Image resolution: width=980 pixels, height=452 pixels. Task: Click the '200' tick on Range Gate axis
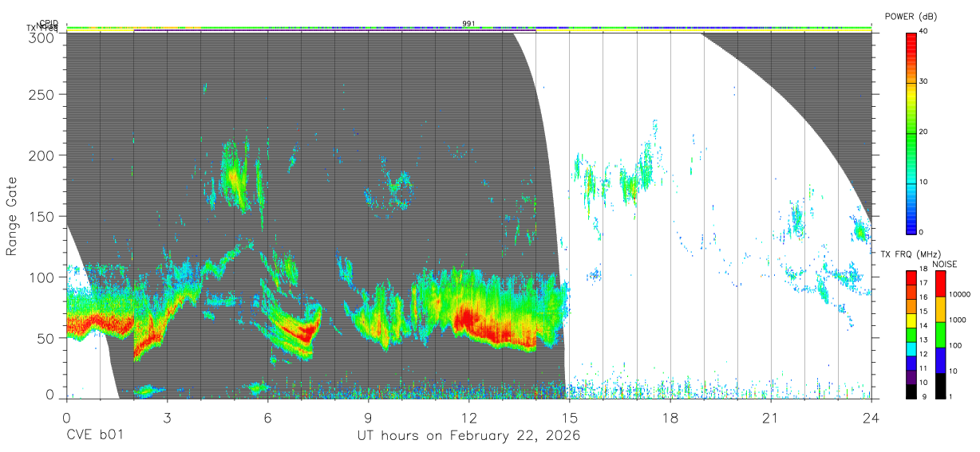pyautogui.click(x=42, y=155)
